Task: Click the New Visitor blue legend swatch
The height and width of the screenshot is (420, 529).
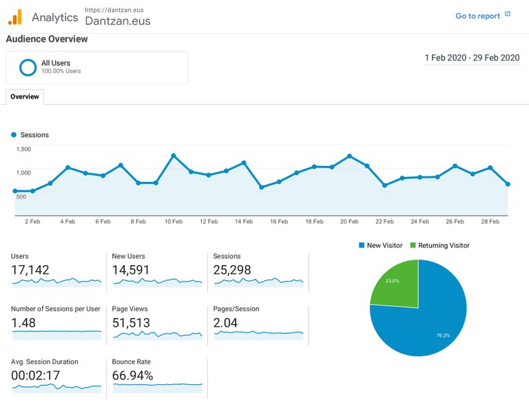Action: coord(361,245)
